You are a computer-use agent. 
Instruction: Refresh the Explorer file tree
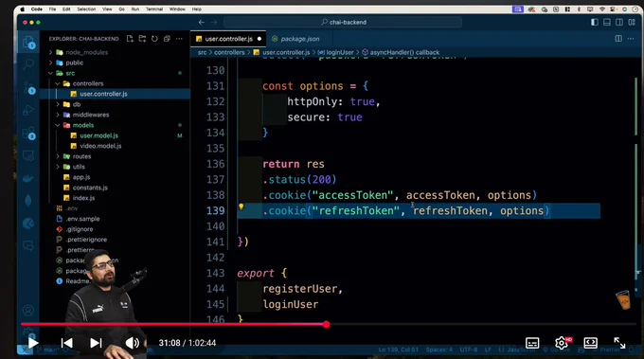coord(154,39)
